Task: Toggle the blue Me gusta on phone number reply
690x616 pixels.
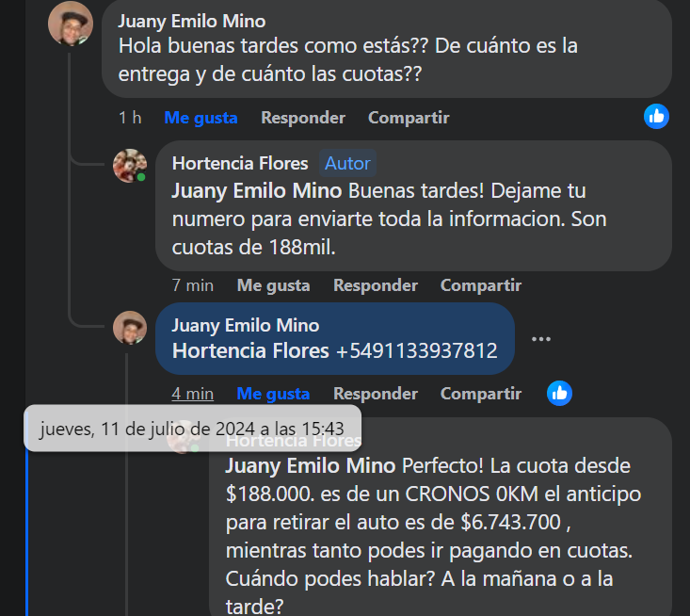Action: click(x=273, y=393)
